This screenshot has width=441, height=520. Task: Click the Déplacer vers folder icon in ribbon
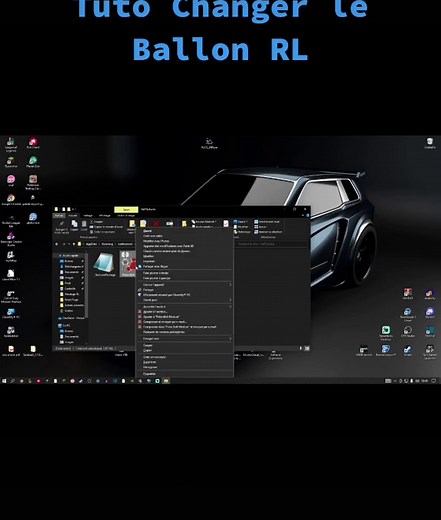(132, 223)
